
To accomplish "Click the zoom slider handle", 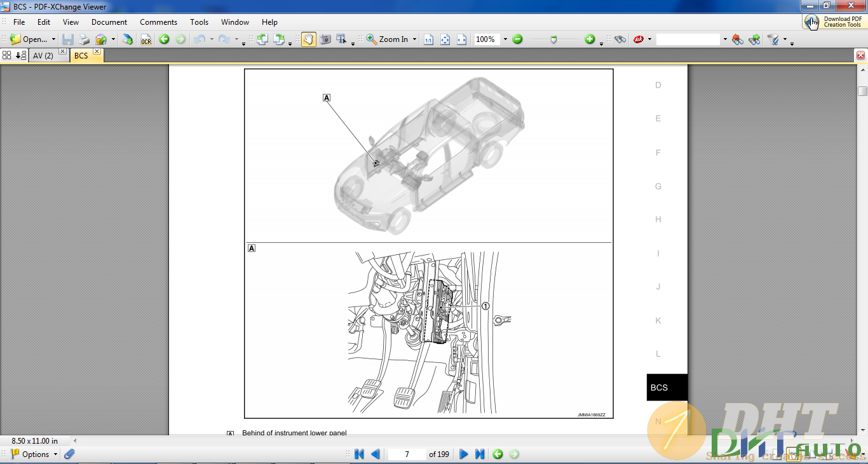I will (553, 39).
